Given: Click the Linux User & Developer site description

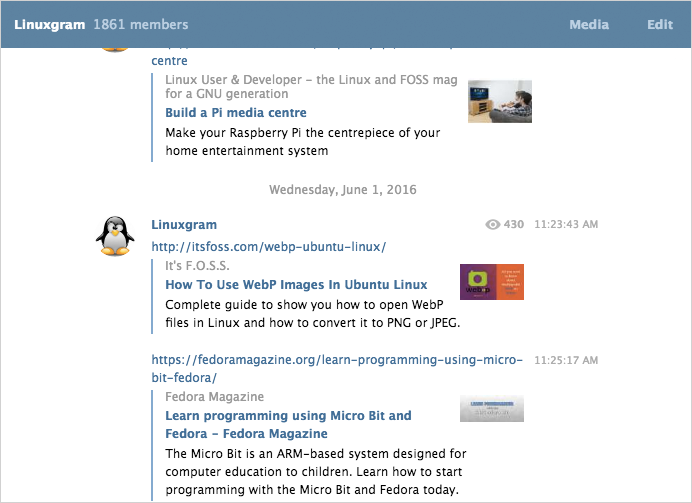Looking at the screenshot, I should tap(312, 86).
